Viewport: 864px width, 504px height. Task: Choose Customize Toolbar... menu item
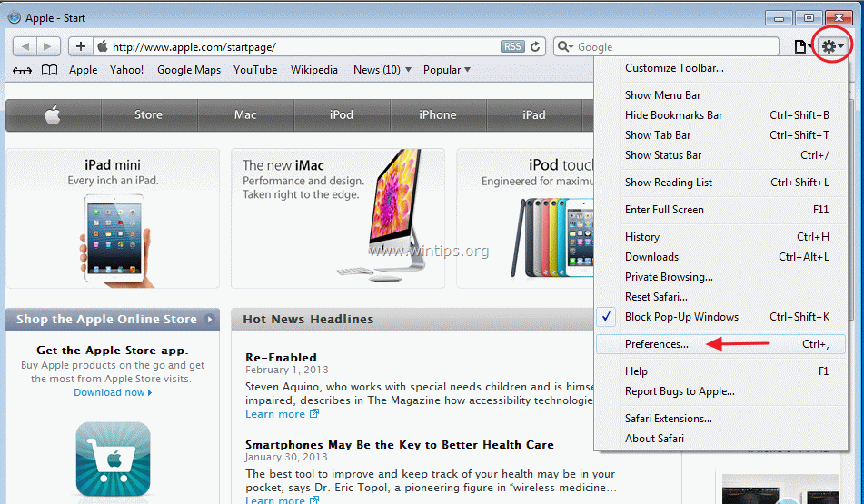click(x=720, y=68)
